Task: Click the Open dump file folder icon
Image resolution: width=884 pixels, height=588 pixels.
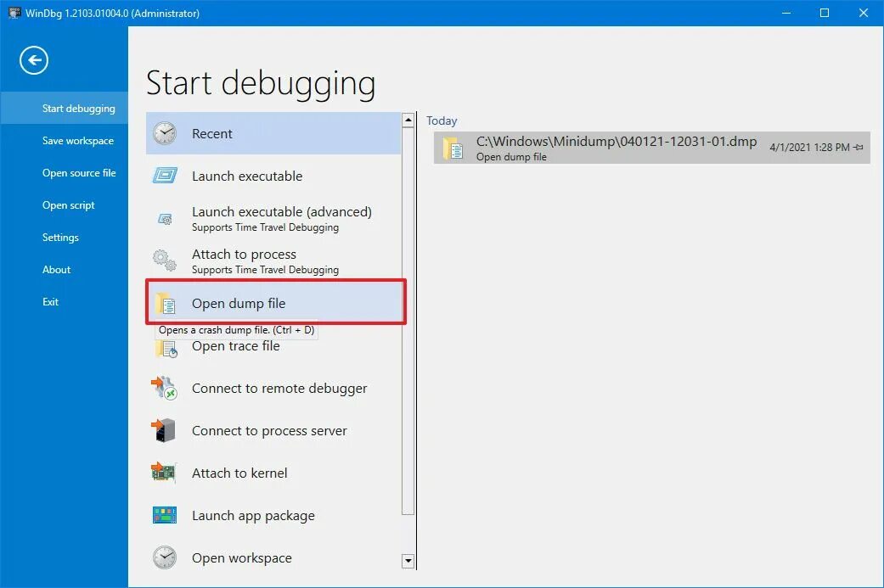Action: pyautogui.click(x=166, y=304)
